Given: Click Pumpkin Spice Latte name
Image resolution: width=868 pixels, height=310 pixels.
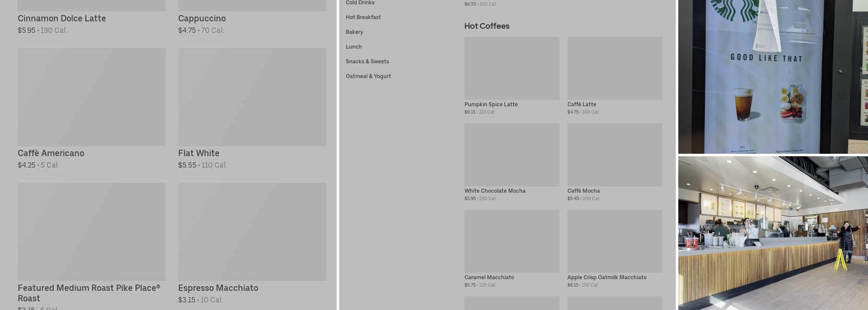Looking at the screenshot, I should (491, 104).
